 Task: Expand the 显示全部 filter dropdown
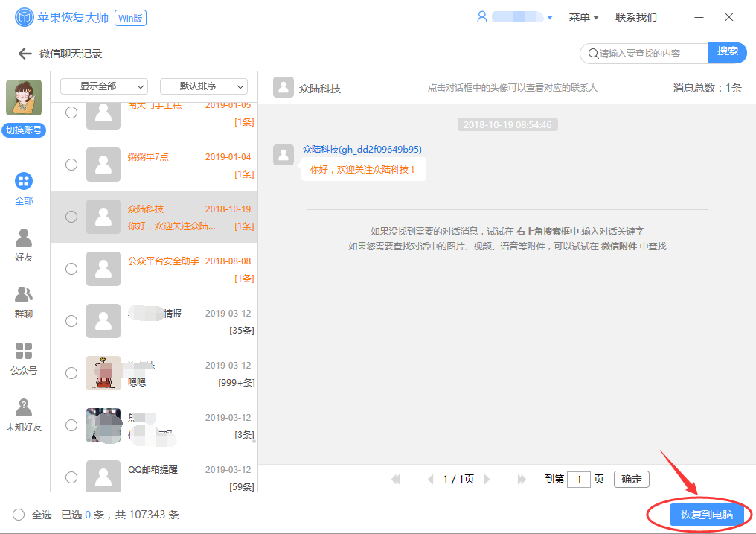click(104, 86)
